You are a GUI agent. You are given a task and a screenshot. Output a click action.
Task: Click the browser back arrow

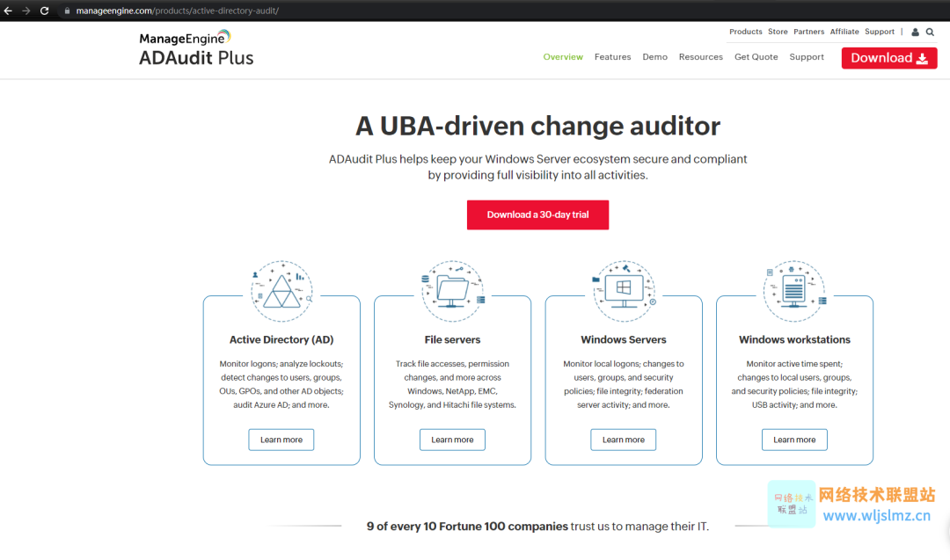(8, 11)
